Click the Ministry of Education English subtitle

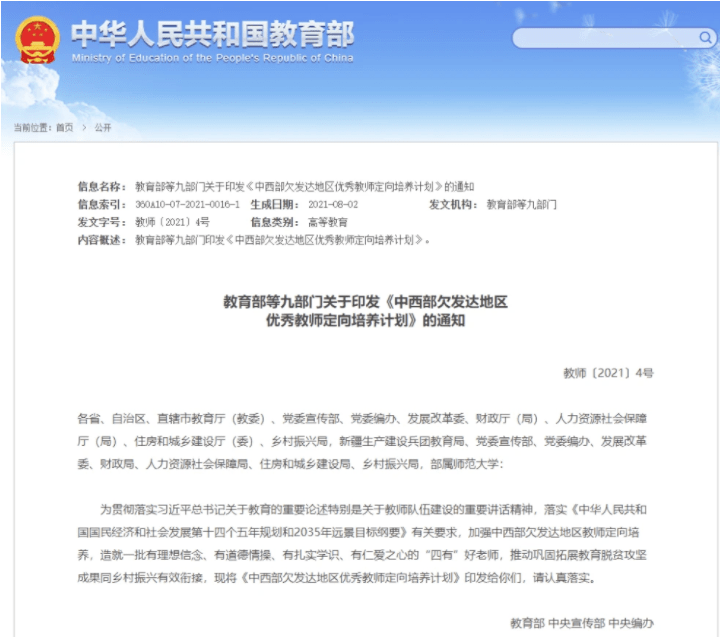pos(213,58)
